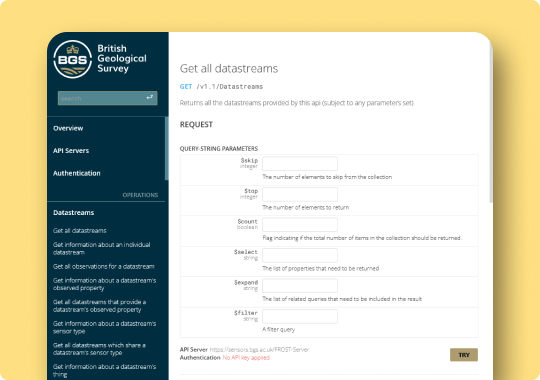The width and height of the screenshot is (540, 380).
Task: Go to API Servers section
Action: [x=71, y=151]
